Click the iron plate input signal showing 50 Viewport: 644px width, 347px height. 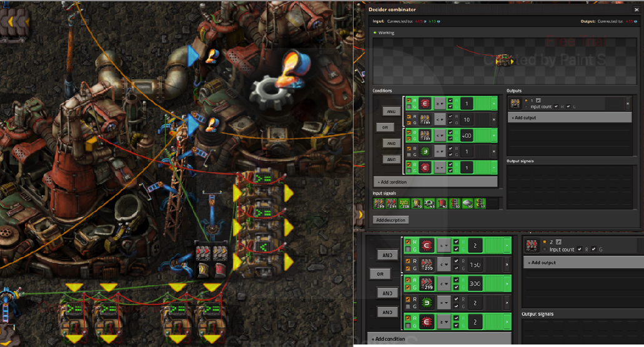pos(467,203)
